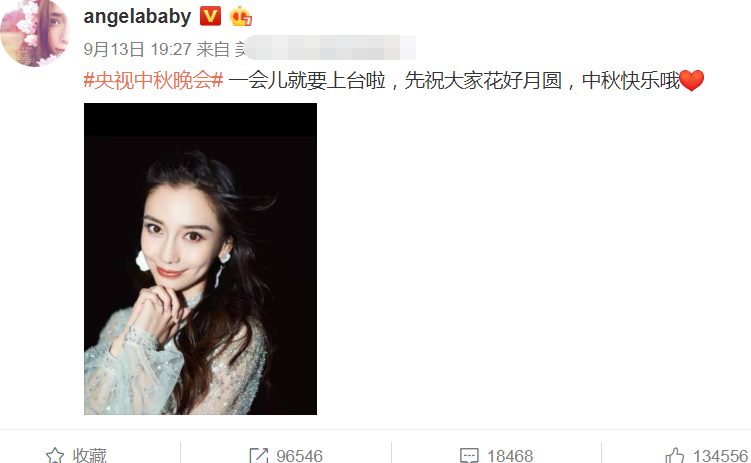The width and height of the screenshot is (751, 463).
Task: Click the 18468 comment count
Action: coord(510,456)
